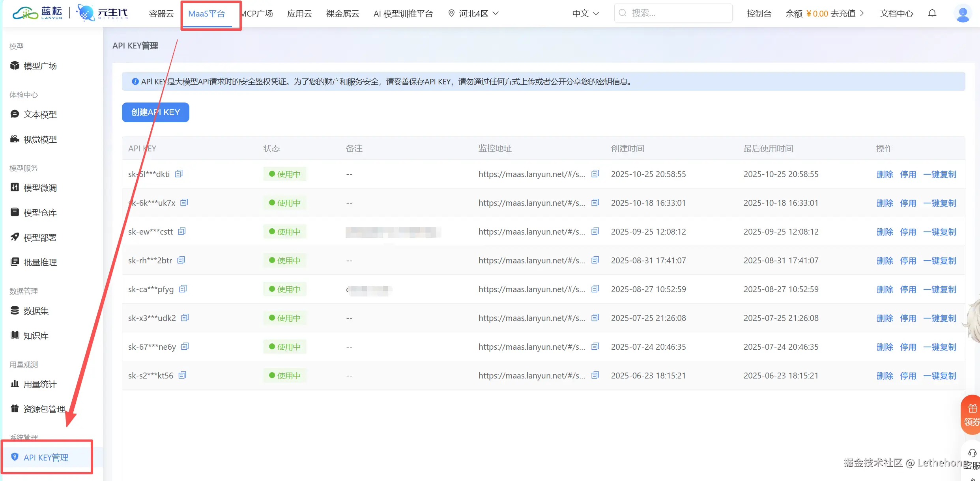Click 一键复制 for sk-x3***udk2
980x481 pixels.
point(939,318)
